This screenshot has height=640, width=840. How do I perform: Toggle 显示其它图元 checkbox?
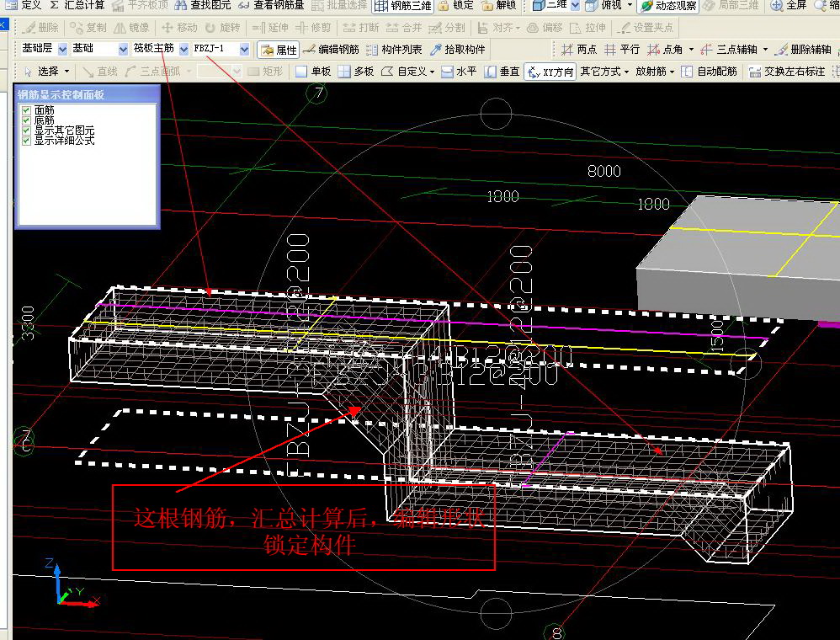(26, 131)
